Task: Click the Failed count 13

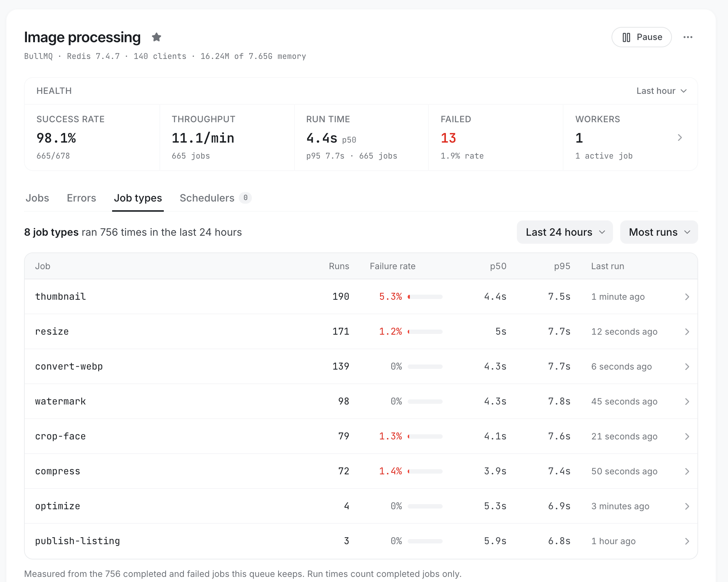Action: (x=448, y=138)
